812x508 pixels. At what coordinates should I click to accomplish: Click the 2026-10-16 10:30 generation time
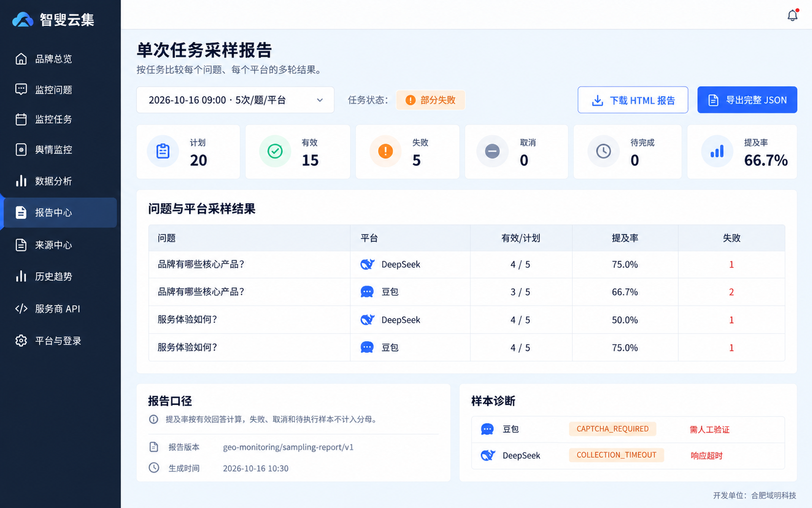click(255, 469)
